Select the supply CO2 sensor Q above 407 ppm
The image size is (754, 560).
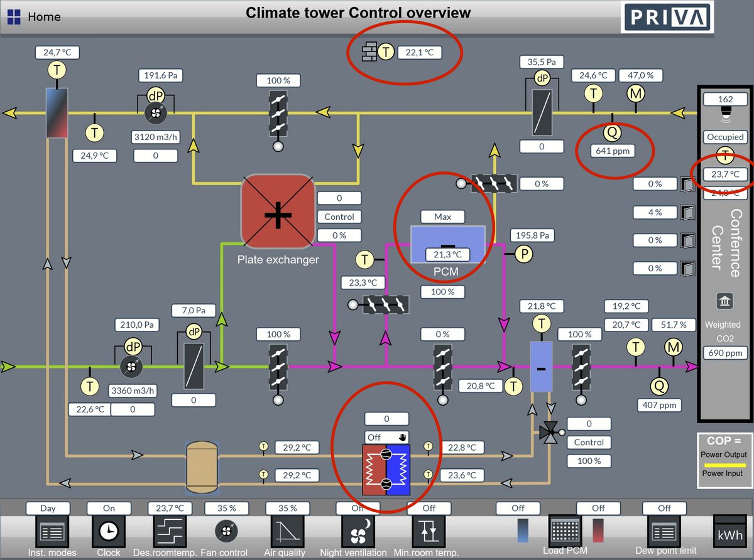[x=659, y=385]
